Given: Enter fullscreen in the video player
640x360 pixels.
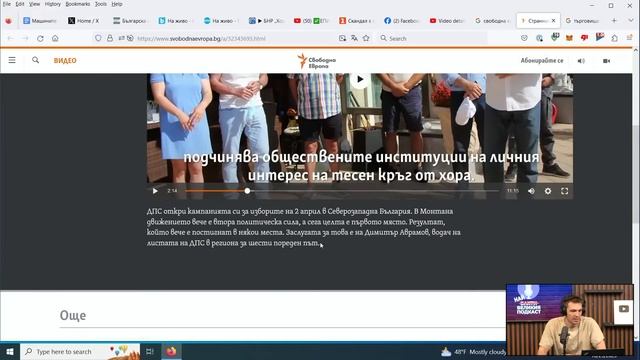Looking at the screenshot, I should pos(564,191).
